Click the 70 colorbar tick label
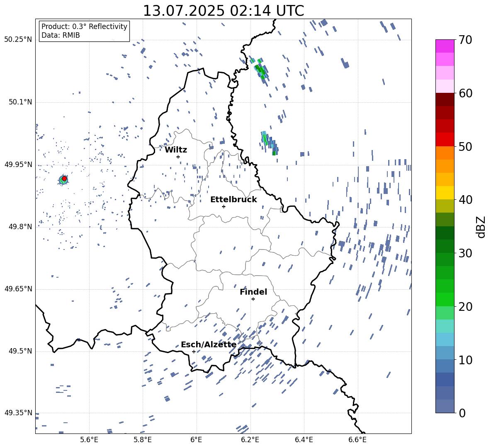The width and height of the screenshot is (491, 448). click(x=465, y=40)
